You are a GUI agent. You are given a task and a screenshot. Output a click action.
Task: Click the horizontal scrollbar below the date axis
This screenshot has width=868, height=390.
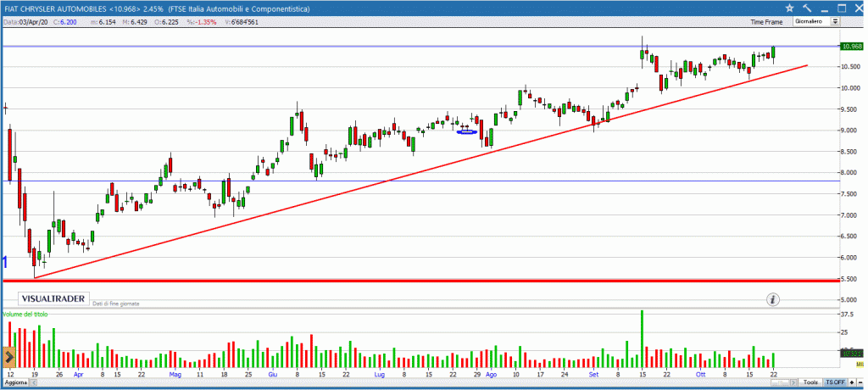(x=413, y=383)
